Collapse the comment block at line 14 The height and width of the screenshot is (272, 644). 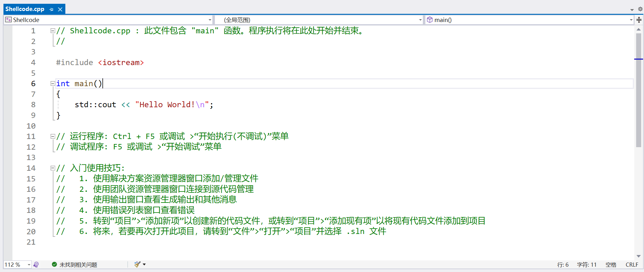53,168
